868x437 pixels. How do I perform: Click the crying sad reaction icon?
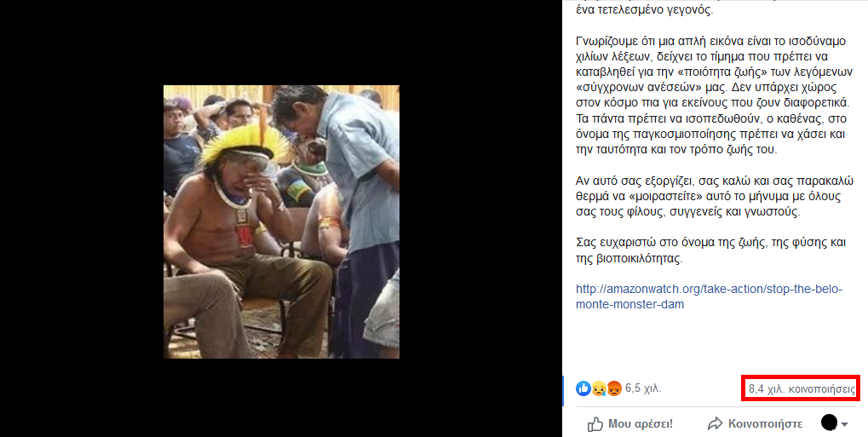pyautogui.click(x=599, y=388)
